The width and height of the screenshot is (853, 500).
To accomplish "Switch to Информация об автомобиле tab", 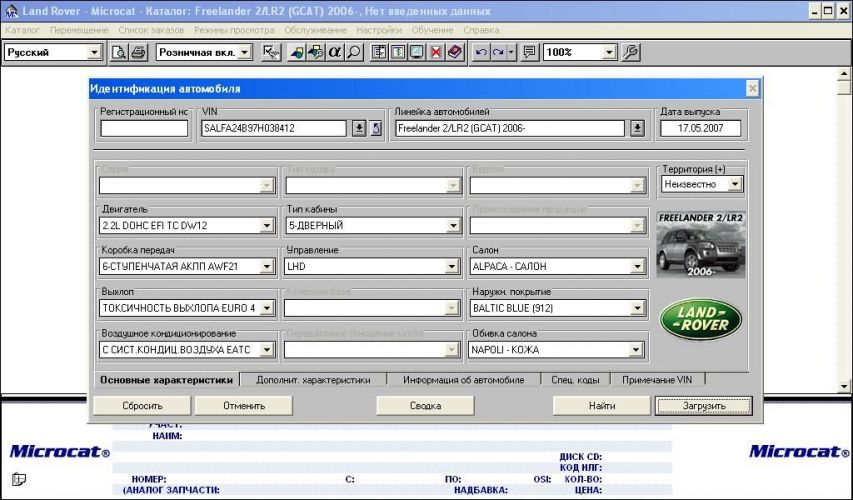I will [463, 380].
